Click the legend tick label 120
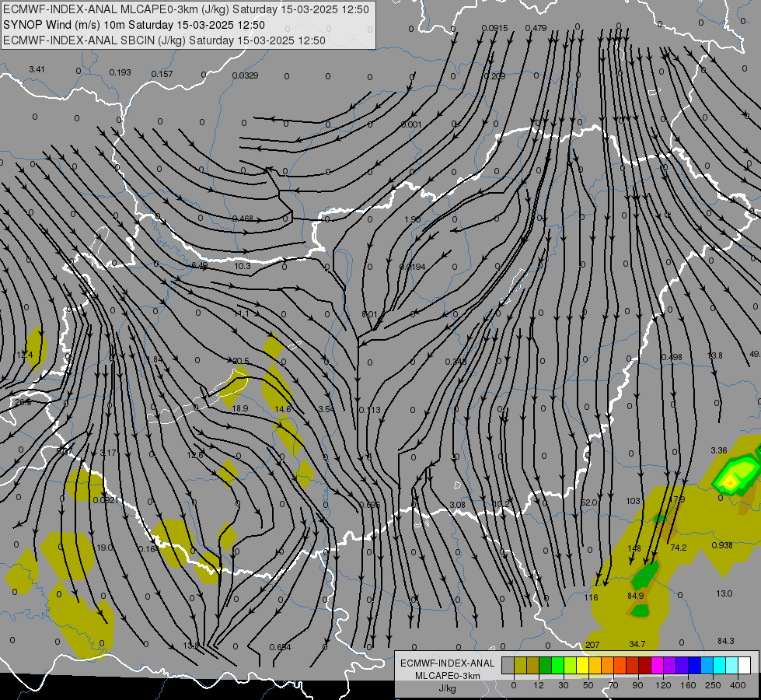The image size is (761, 700). (663, 685)
